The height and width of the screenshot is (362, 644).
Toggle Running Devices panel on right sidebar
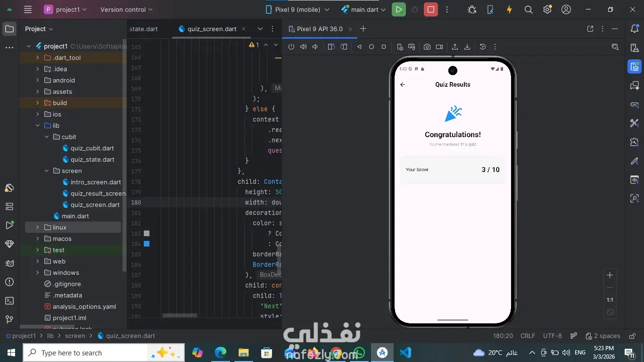(x=635, y=66)
